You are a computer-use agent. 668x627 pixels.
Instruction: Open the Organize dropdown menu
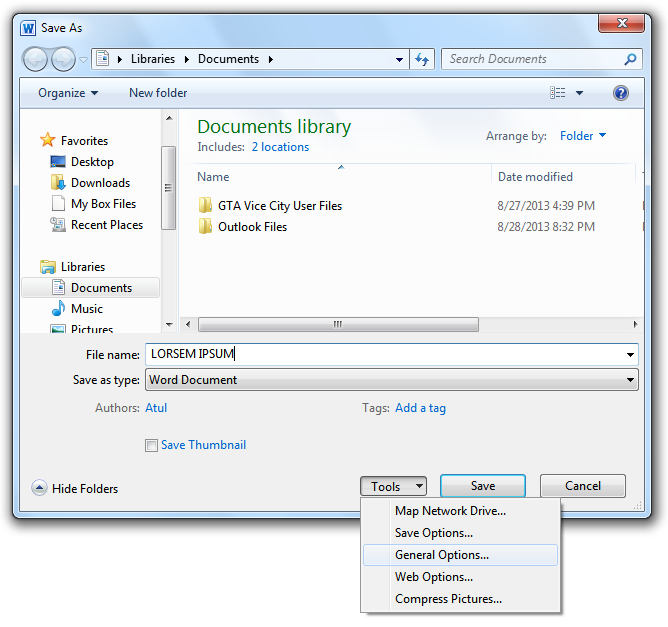(68, 93)
